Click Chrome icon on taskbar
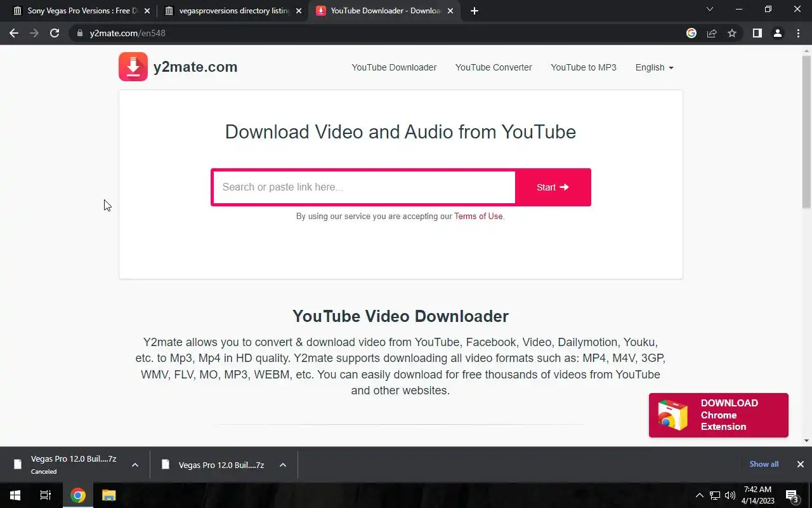This screenshot has height=508, width=812. point(78,495)
